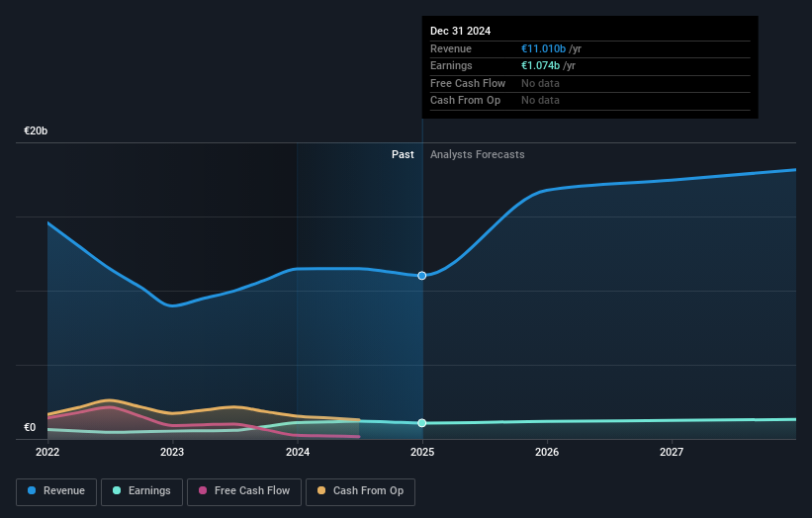Click the tooltip Earnings row label
Viewport: 812px width, 518px height.
(451, 65)
